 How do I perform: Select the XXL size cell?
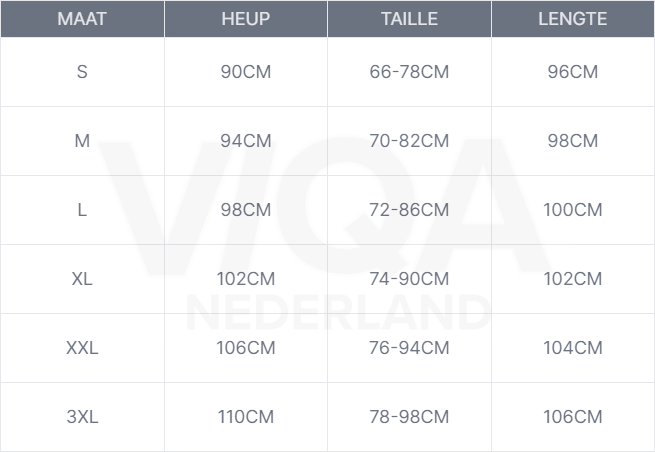pyautogui.click(x=82, y=348)
